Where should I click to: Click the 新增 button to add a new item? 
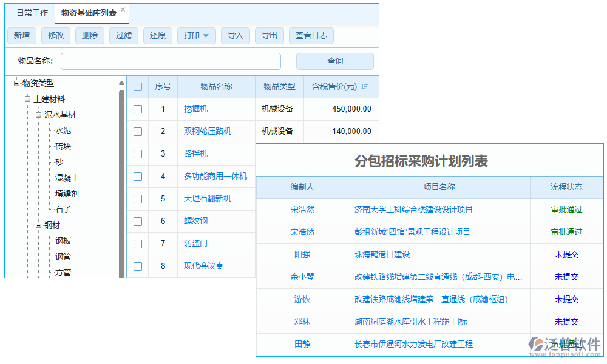coord(21,35)
